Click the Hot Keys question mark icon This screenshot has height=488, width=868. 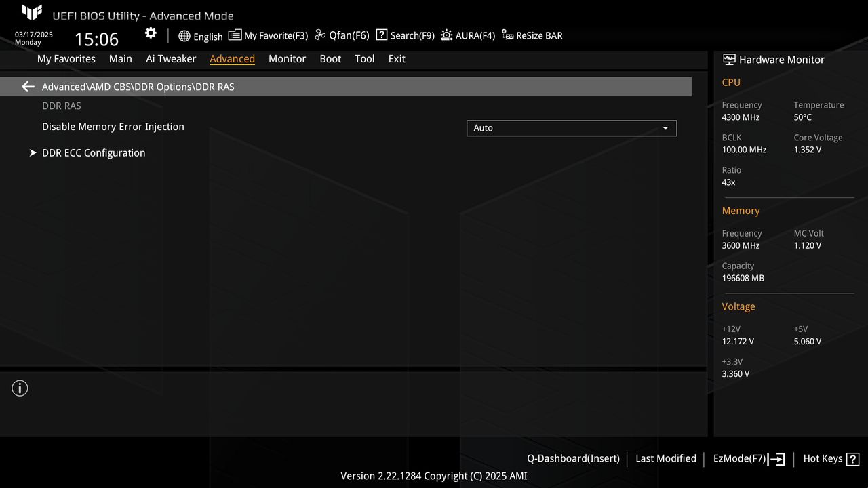[852, 459]
